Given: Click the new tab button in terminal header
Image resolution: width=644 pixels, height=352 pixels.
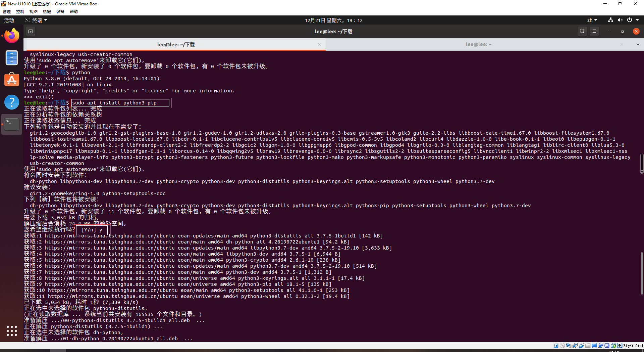Looking at the screenshot, I should click(x=31, y=31).
